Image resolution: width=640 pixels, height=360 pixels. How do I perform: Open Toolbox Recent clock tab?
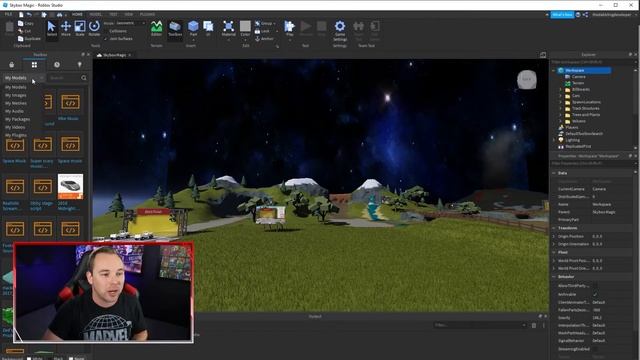click(x=57, y=64)
